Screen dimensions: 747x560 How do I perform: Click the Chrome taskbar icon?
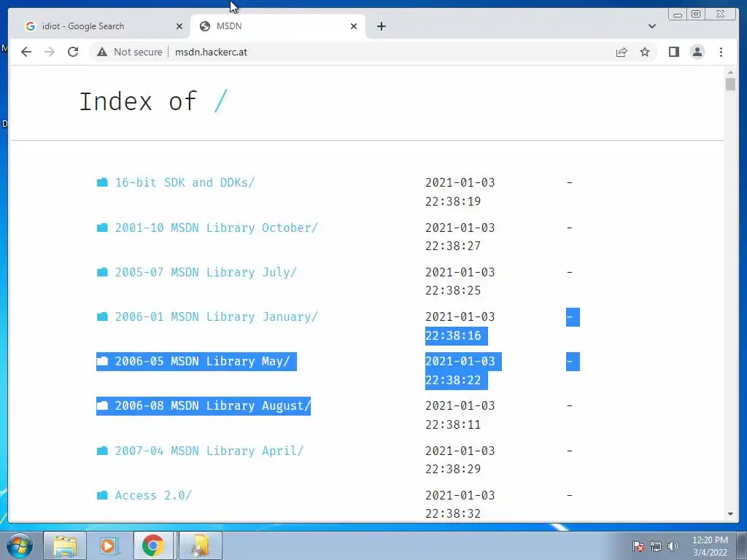pyautogui.click(x=152, y=545)
